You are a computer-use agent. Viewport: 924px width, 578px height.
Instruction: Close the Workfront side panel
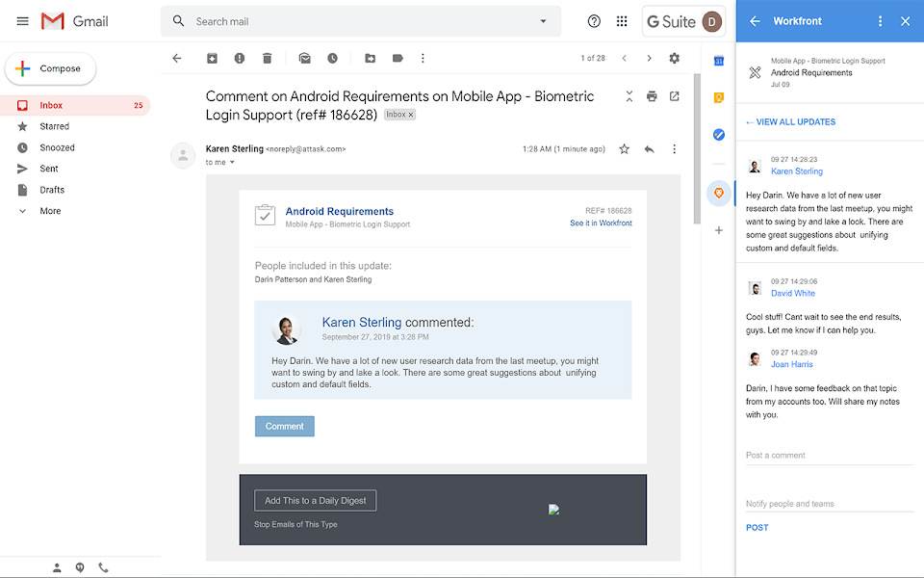[x=906, y=21]
